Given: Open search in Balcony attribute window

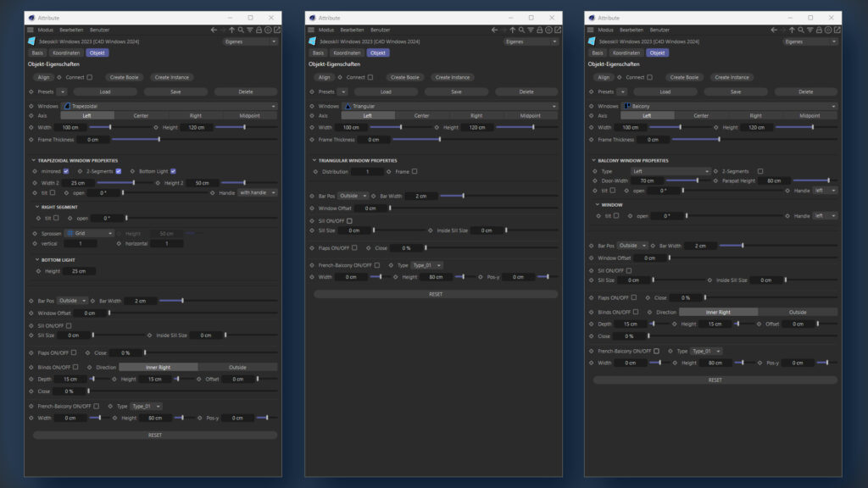Looking at the screenshot, I should 801,30.
